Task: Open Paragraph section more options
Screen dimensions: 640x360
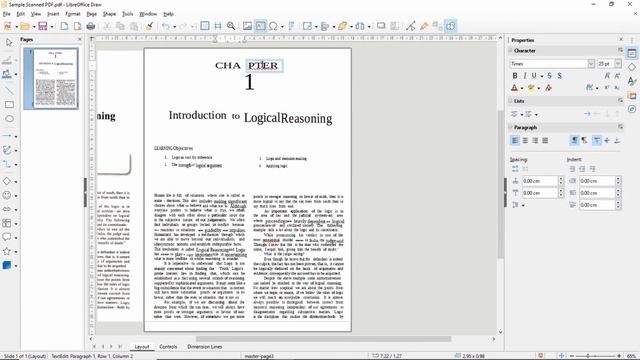Action: pos(620,127)
